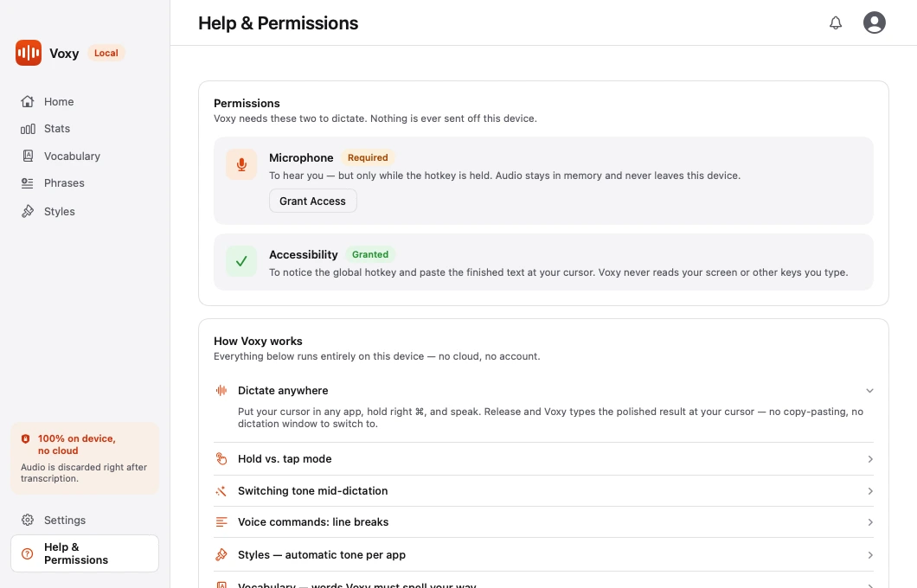Click the shield icon in on-device card
Screen dimensions: 917x588
click(x=26, y=438)
